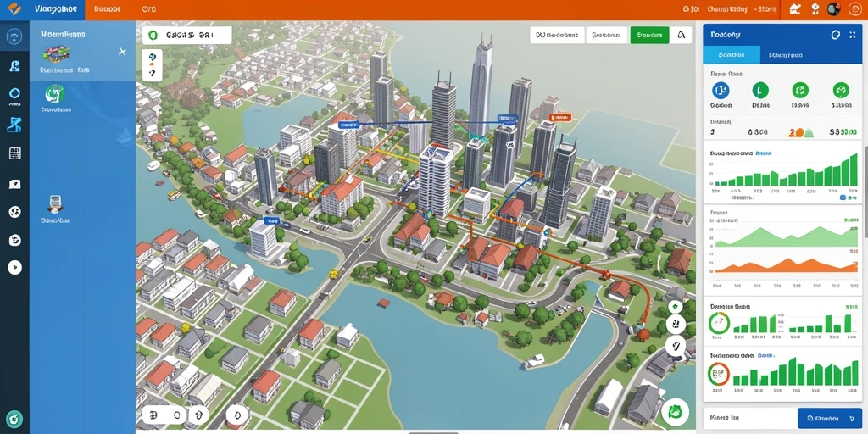Open the message flag icon in left sidebar
Screen dimensions: 868x434
point(15,184)
